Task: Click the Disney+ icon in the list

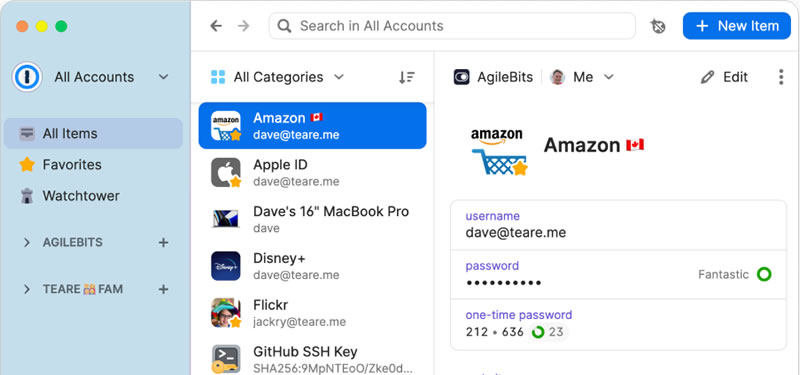Action: tap(226, 266)
